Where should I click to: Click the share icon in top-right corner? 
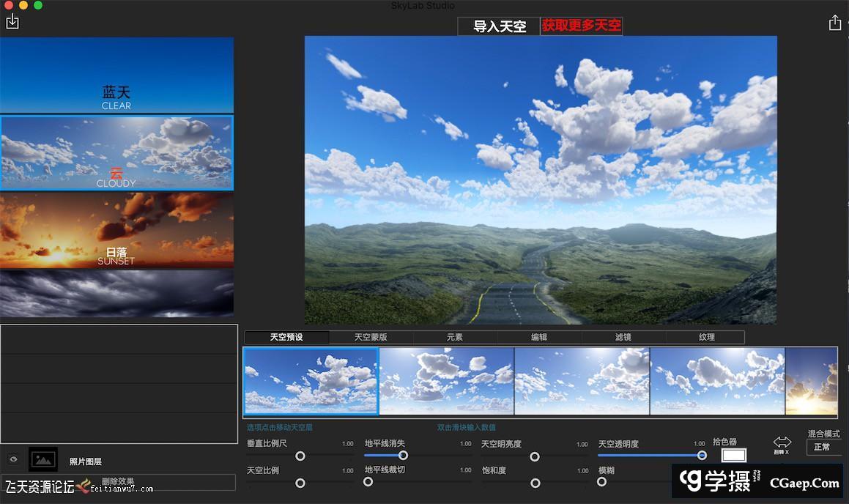[835, 22]
